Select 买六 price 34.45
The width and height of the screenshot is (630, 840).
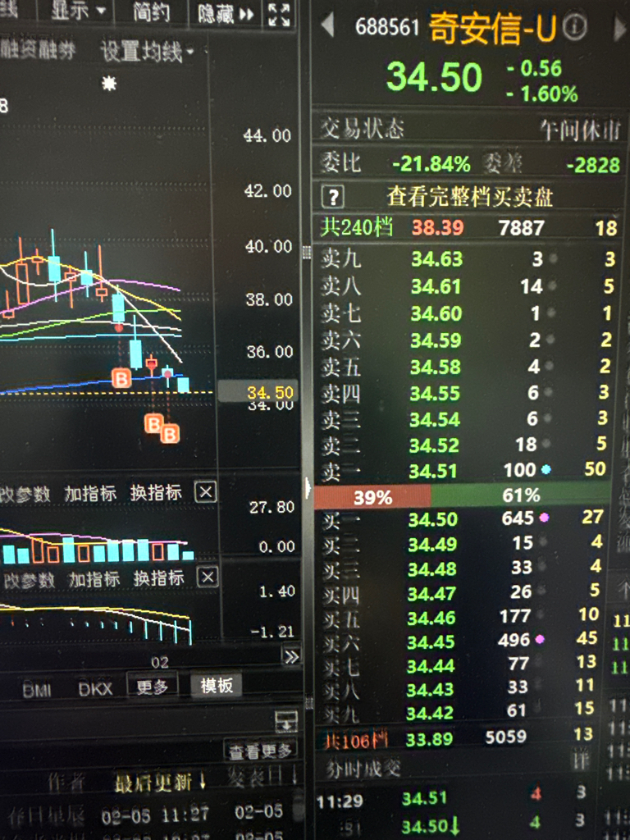click(x=431, y=641)
